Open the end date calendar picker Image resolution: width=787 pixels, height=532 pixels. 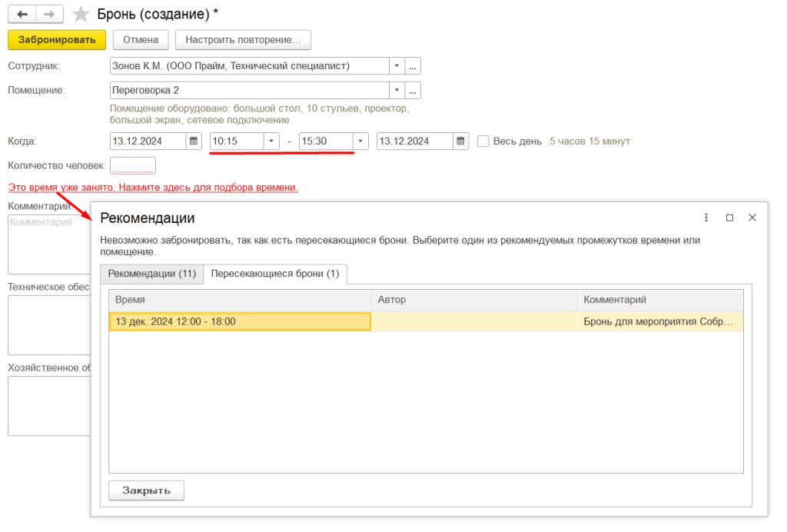tap(460, 141)
